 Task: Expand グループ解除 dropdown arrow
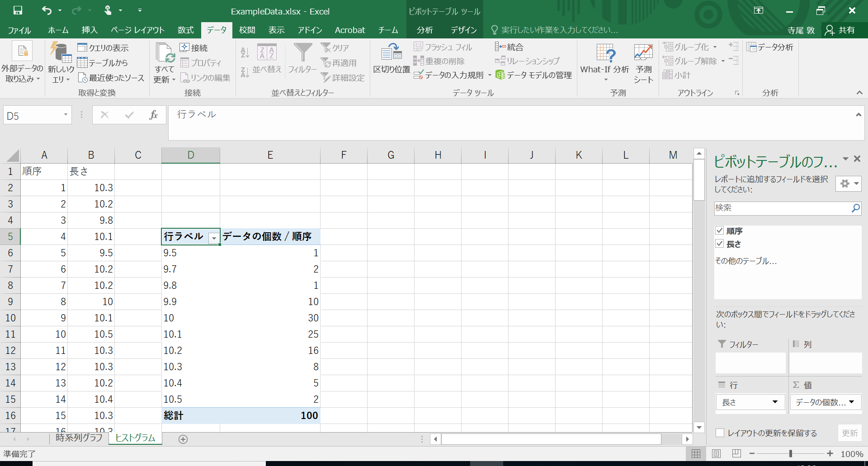723,61
